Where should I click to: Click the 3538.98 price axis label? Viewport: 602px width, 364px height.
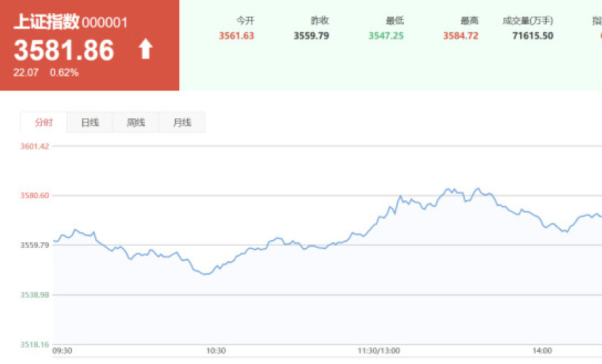(x=34, y=295)
